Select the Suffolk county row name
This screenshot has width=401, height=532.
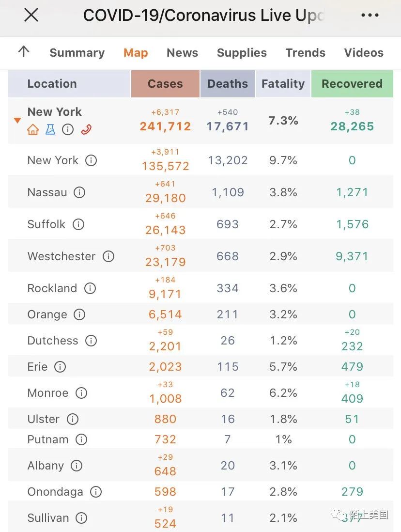pyautogui.click(x=46, y=224)
